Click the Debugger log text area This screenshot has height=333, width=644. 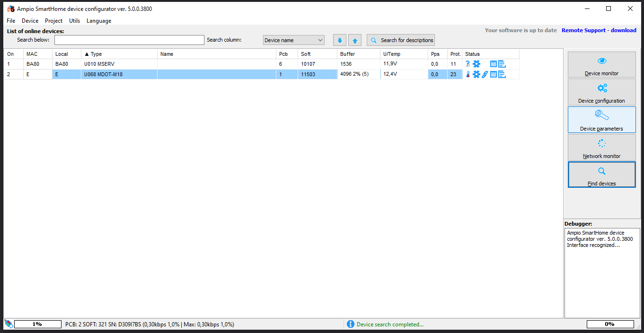click(x=602, y=273)
